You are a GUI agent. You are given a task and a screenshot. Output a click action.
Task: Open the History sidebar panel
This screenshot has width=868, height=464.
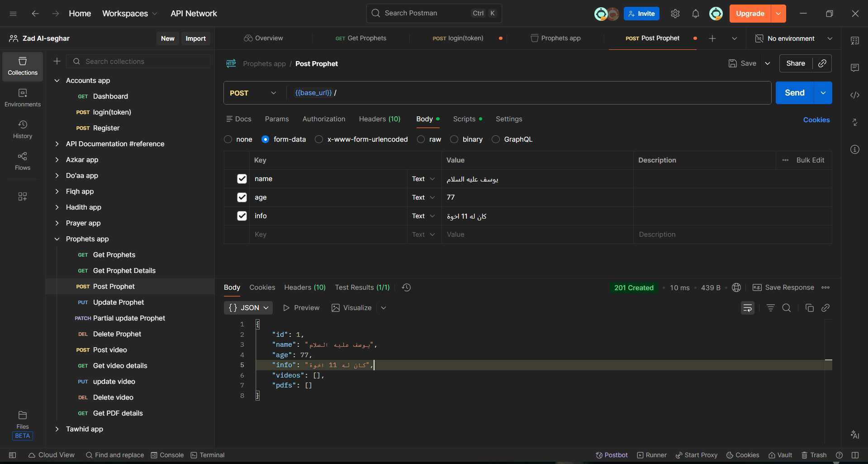point(23,129)
